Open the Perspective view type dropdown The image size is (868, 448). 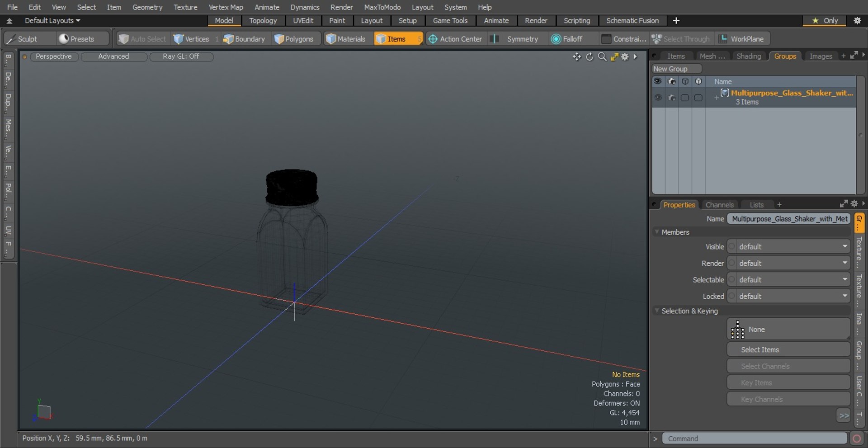click(x=53, y=57)
